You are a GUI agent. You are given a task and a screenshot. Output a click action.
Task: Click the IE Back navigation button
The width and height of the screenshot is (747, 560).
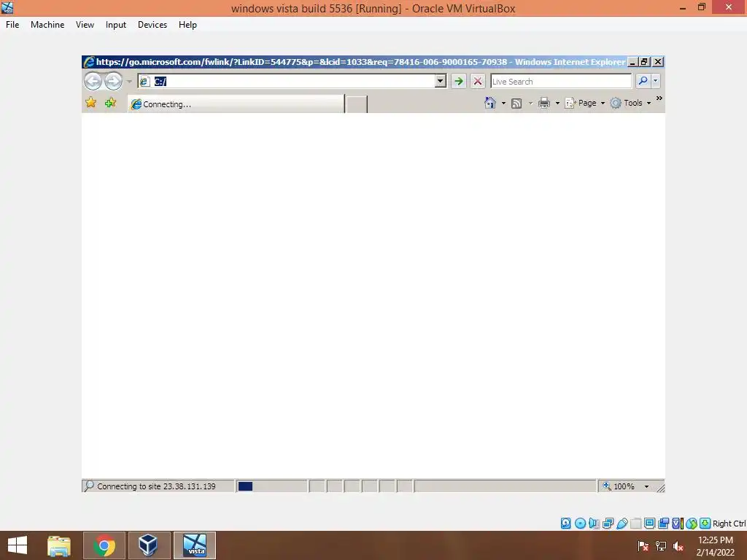tap(93, 82)
